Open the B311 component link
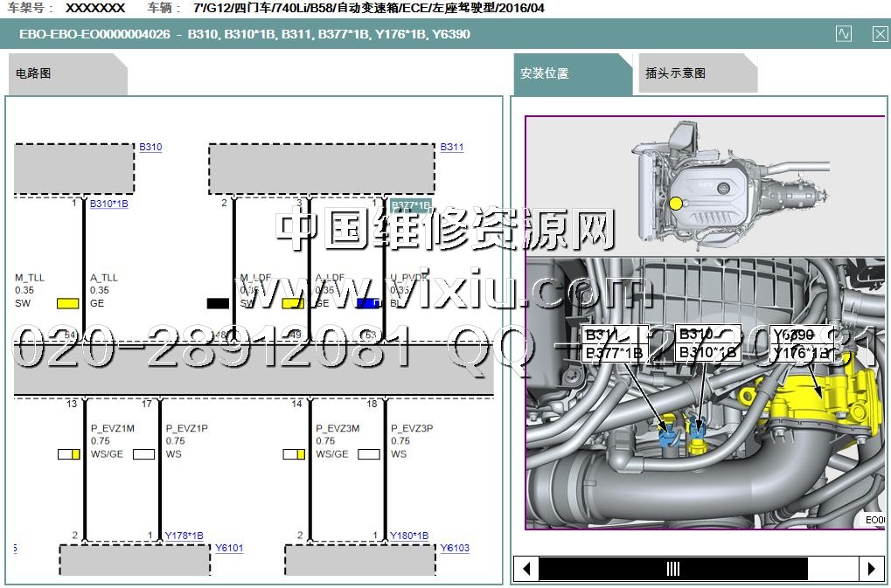Image resolution: width=891 pixels, height=588 pixels. pyautogui.click(x=451, y=147)
